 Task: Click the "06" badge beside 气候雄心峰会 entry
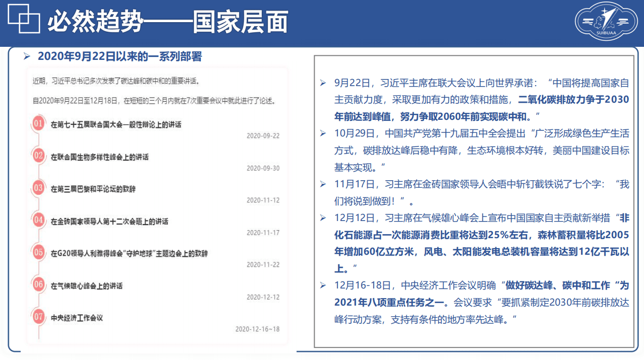[38, 283]
